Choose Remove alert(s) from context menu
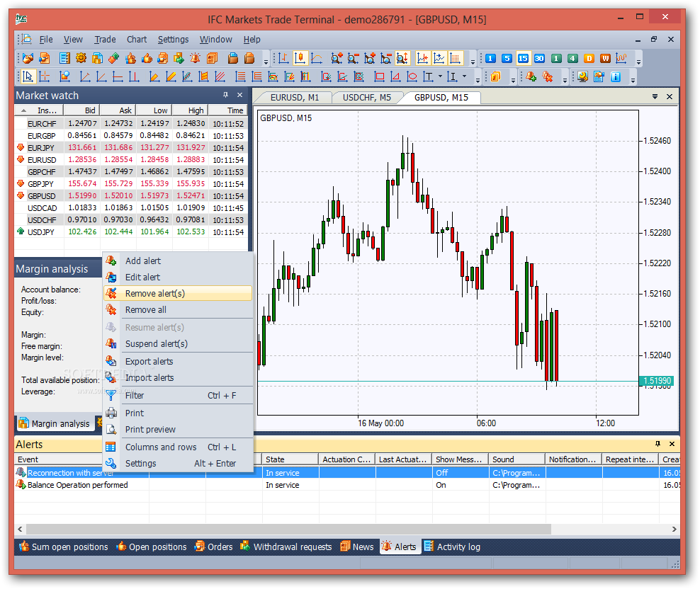Screen dimensions: 700x589 point(178,293)
